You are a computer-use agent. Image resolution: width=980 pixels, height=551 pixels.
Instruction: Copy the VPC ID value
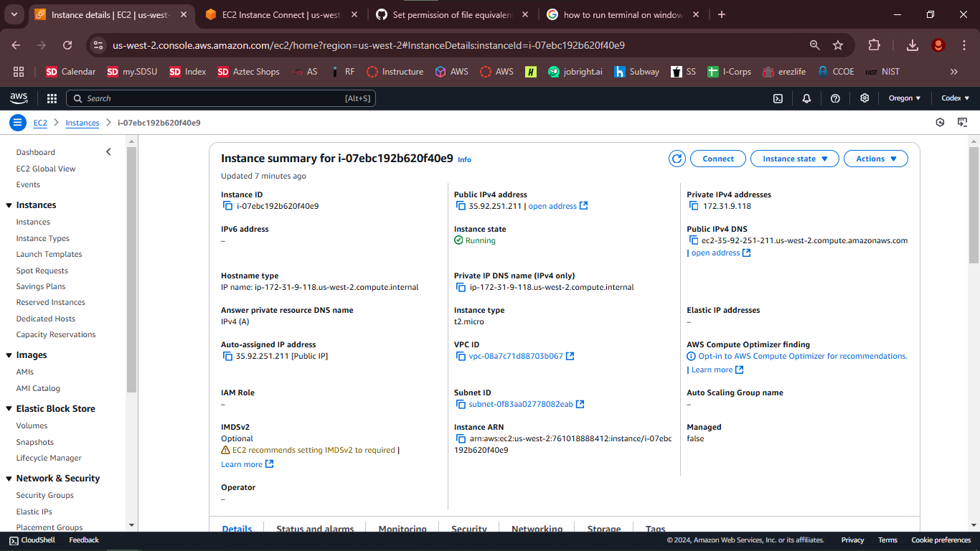click(x=461, y=356)
